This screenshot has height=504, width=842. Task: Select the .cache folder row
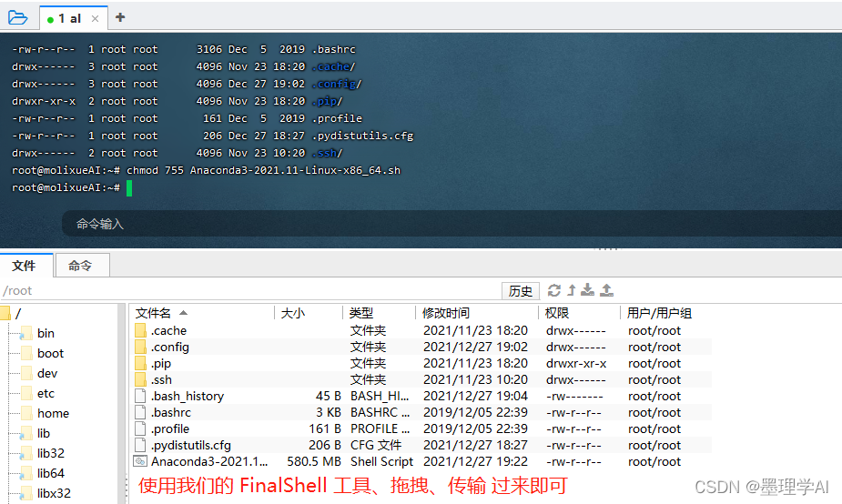point(421,330)
